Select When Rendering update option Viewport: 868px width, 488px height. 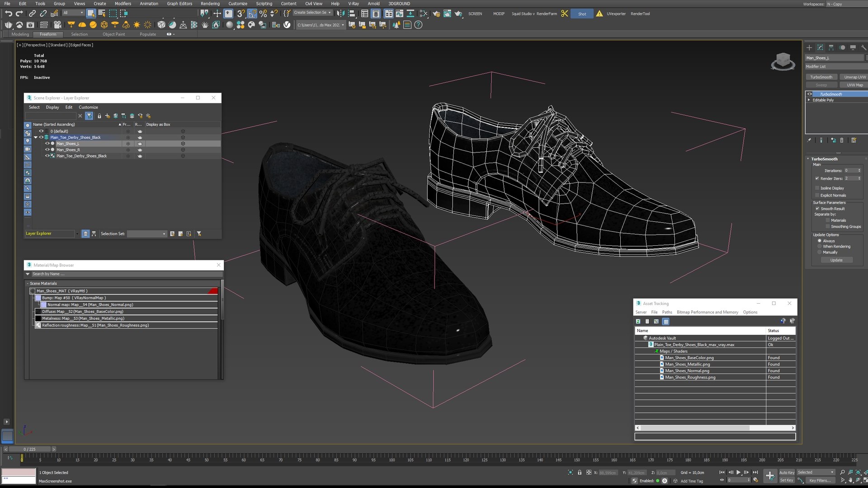(819, 247)
